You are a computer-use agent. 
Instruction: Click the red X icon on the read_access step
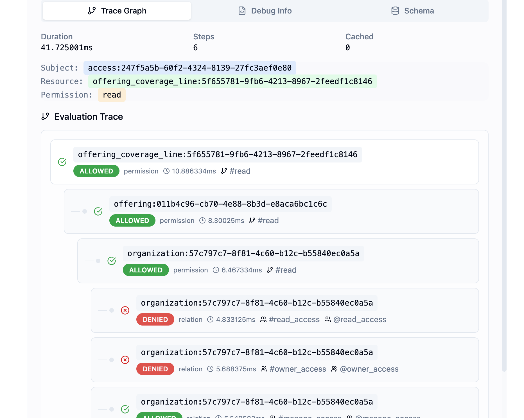[x=125, y=310]
